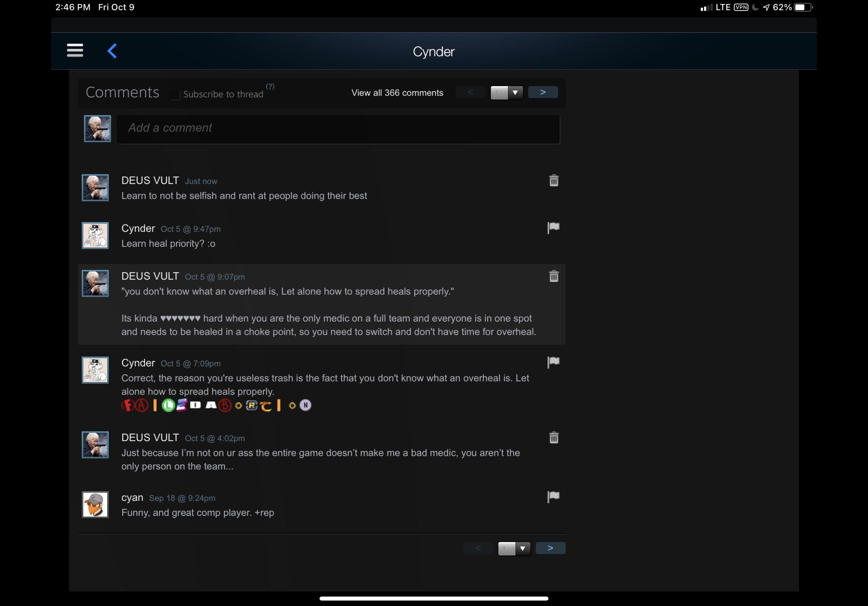The height and width of the screenshot is (606, 868).
Task: Open Cynder's avatar on 9:47pm comment
Action: 95,235
